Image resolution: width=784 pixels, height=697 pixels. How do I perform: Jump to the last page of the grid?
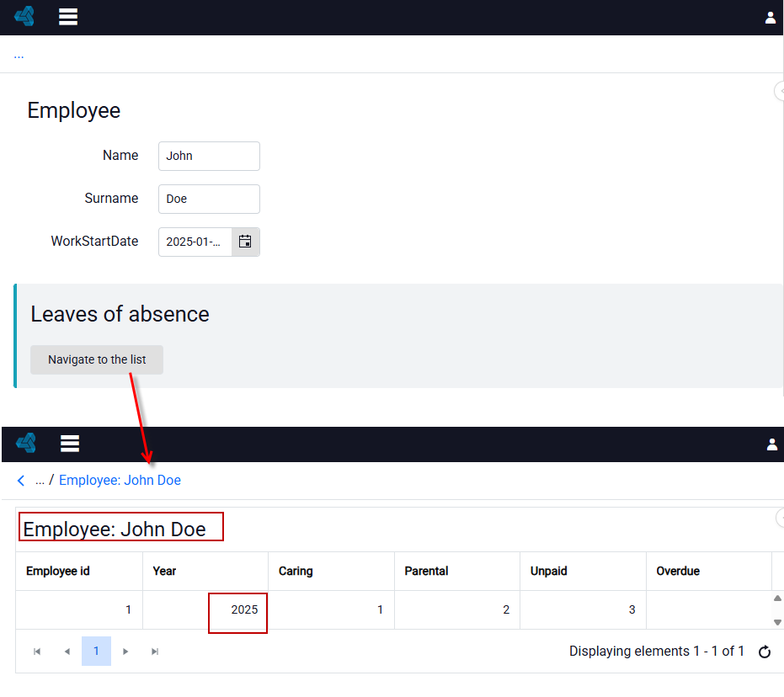click(x=155, y=652)
